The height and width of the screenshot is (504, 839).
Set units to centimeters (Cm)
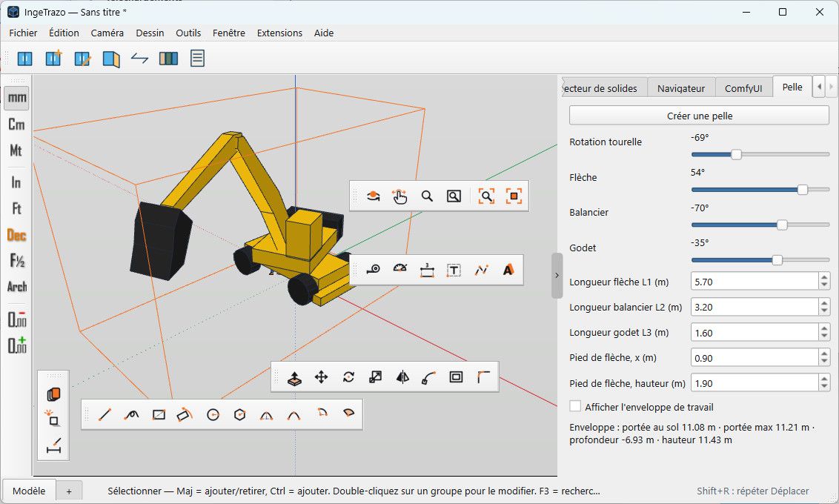[x=16, y=124]
